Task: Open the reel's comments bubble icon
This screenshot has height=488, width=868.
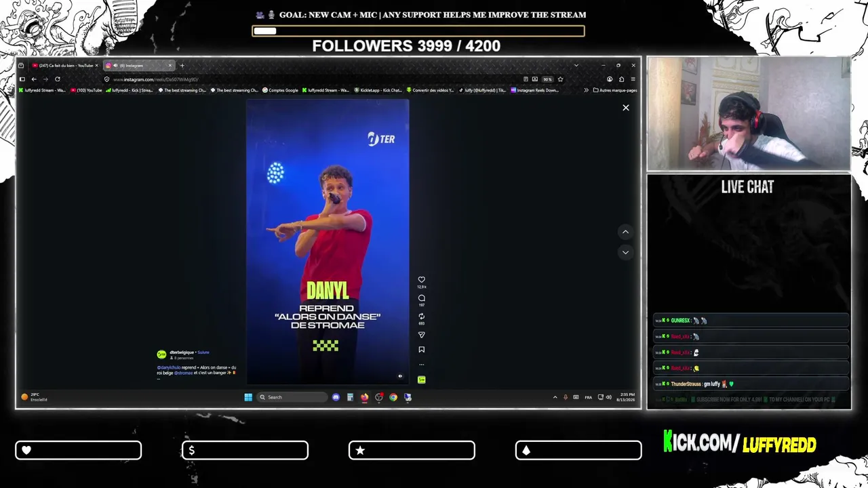Action: coord(421,298)
